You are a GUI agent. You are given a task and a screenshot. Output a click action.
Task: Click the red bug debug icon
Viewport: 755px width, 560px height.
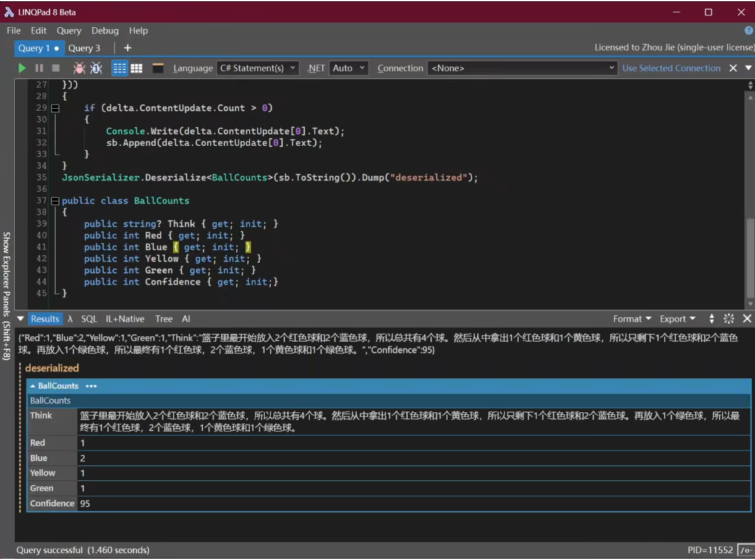pos(79,68)
